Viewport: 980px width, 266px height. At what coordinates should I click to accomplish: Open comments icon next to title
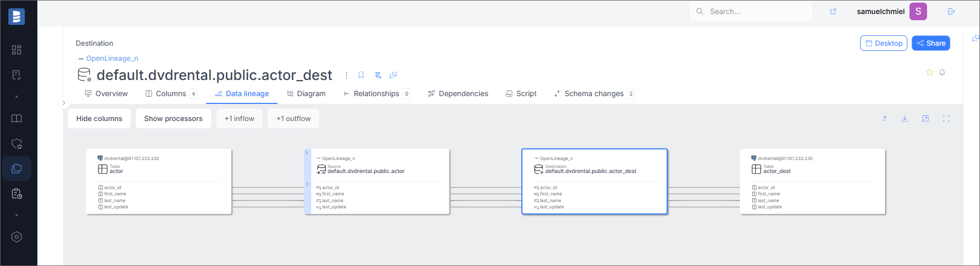tap(393, 75)
